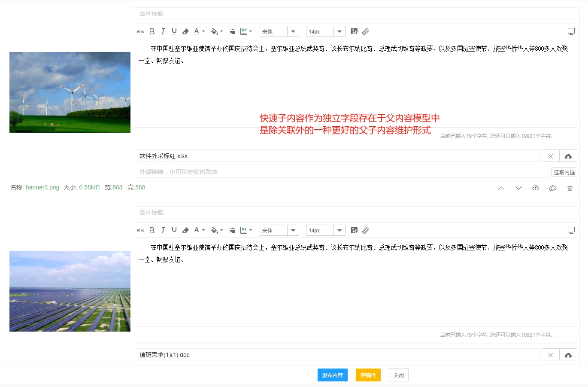Clear the 软件外采标红.xlsx attachment
The image size is (588, 387).
(x=551, y=156)
